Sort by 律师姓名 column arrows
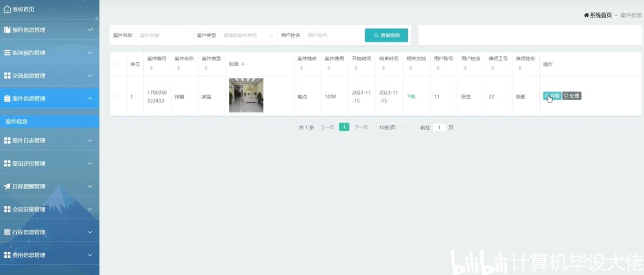Viewport: 644px width, 275px height. pos(520,68)
